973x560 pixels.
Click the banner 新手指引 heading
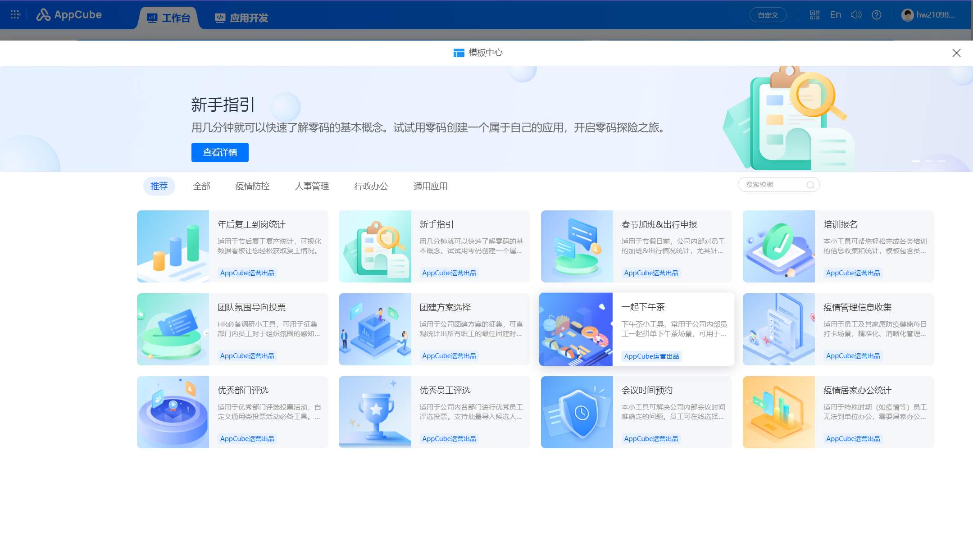pyautogui.click(x=223, y=105)
